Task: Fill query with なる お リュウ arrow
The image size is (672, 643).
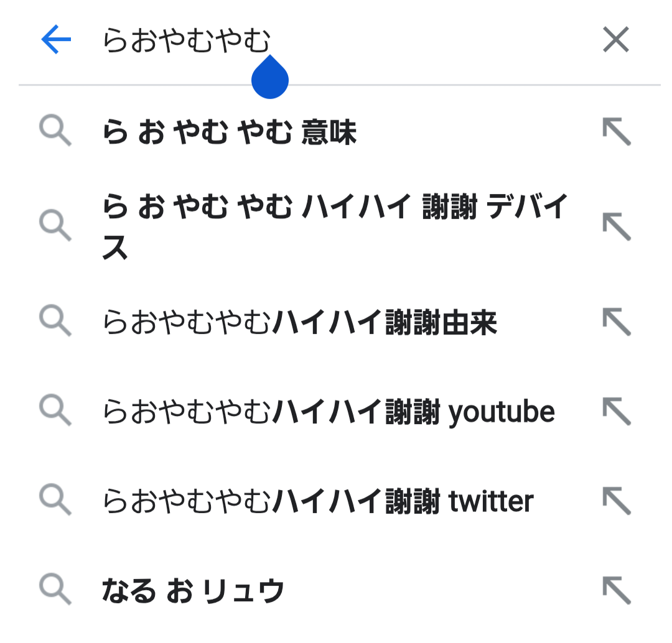Action: 617,591
